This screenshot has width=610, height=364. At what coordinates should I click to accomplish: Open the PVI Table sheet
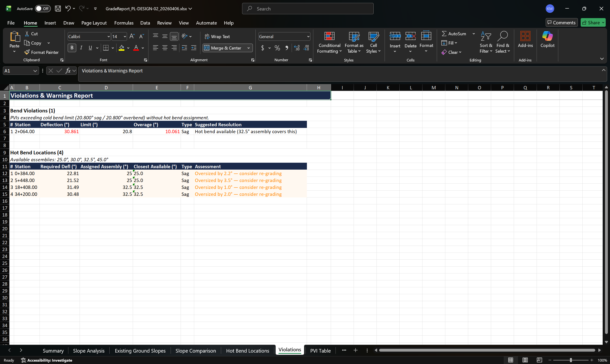320,350
